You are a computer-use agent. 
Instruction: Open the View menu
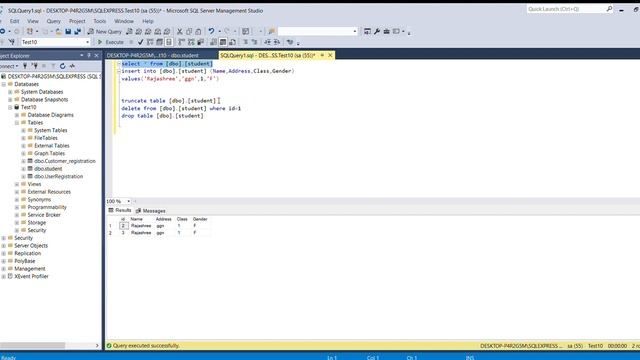coord(33,21)
